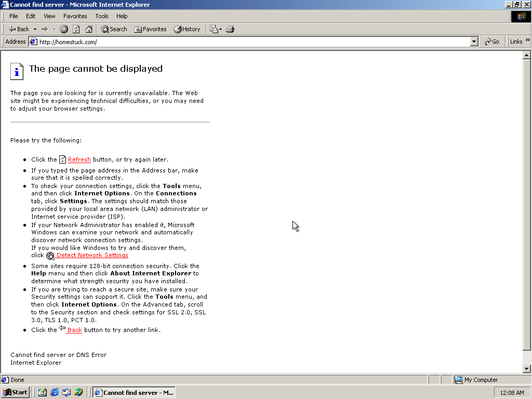
Task: Click the Forward arrow toolbar icon
Action: click(x=45, y=29)
